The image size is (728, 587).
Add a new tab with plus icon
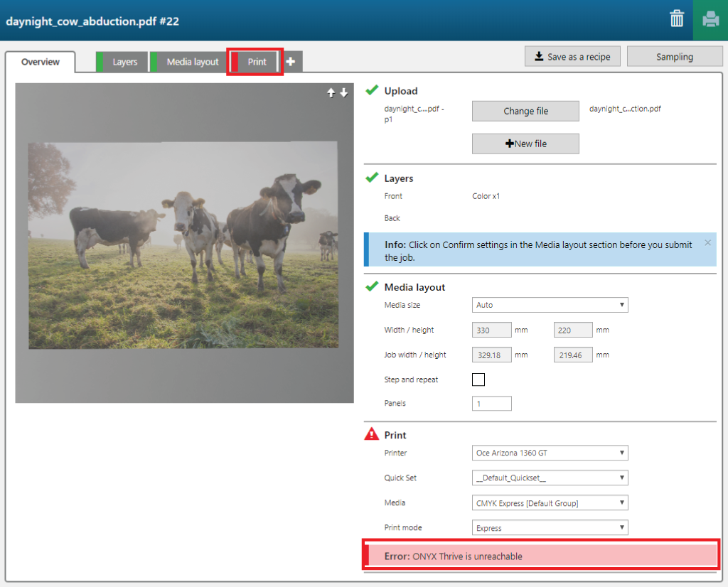[x=291, y=61]
